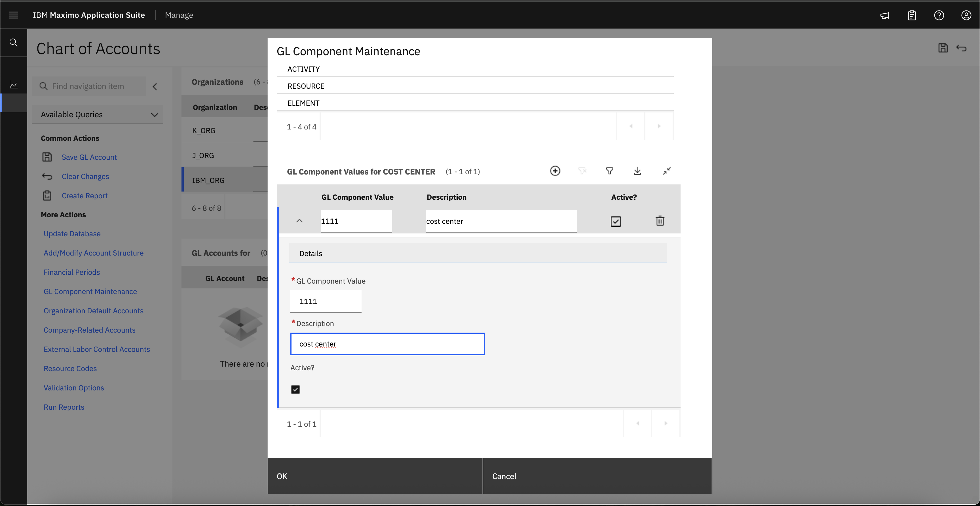The image size is (980, 506).
Task: Click Save GL Account link
Action: click(x=89, y=157)
